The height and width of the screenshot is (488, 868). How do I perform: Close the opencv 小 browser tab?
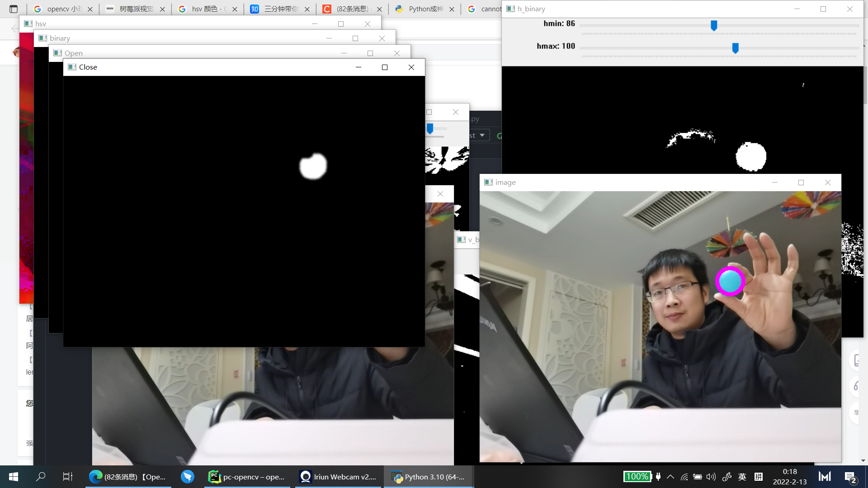tap(90, 9)
